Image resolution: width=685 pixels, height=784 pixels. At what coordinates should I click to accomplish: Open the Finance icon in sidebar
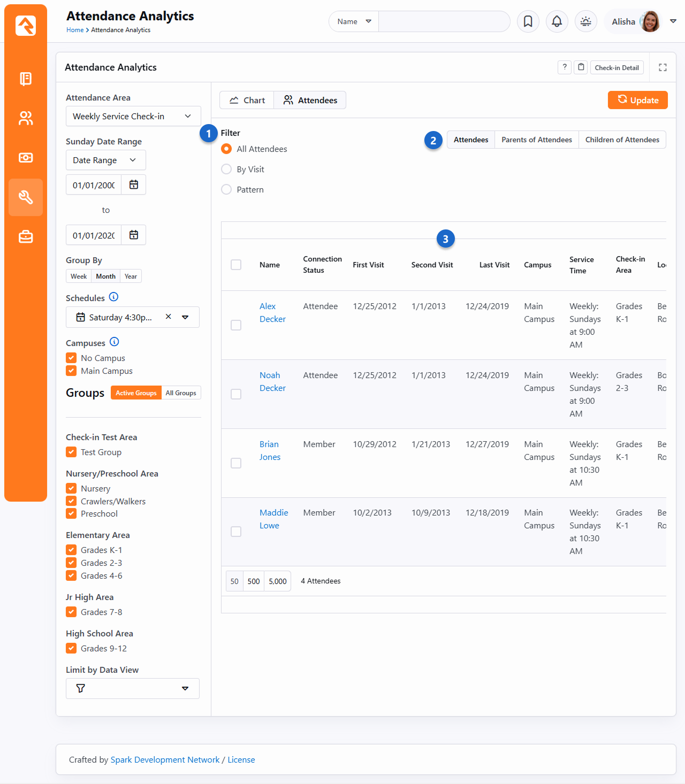[x=26, y=158]
